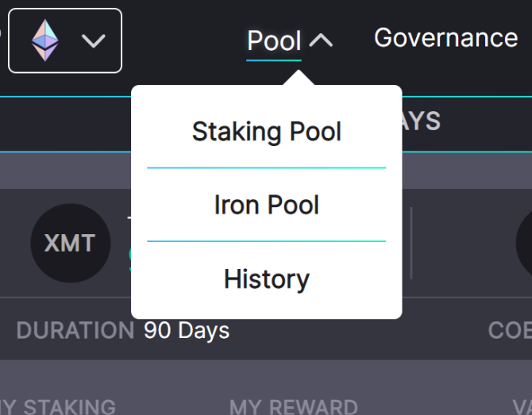Choose Iron Pool menu entry
The image size is (532, 415).
266,205
